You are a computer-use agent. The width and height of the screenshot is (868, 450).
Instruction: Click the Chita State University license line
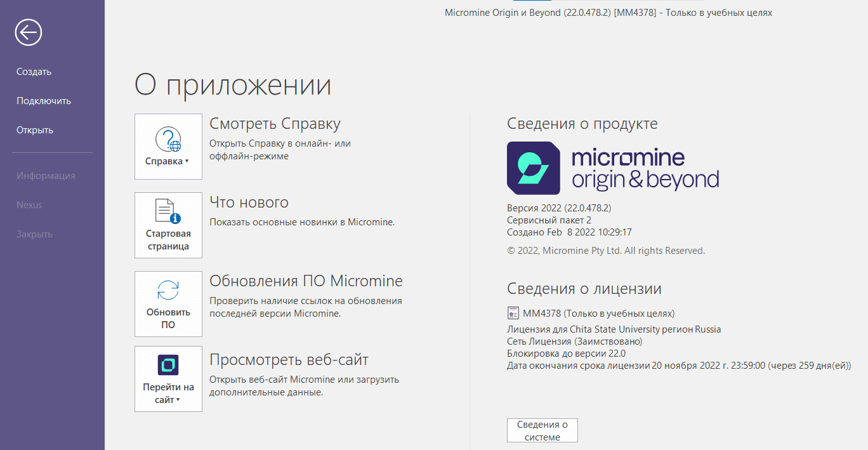tap(614, 329)
